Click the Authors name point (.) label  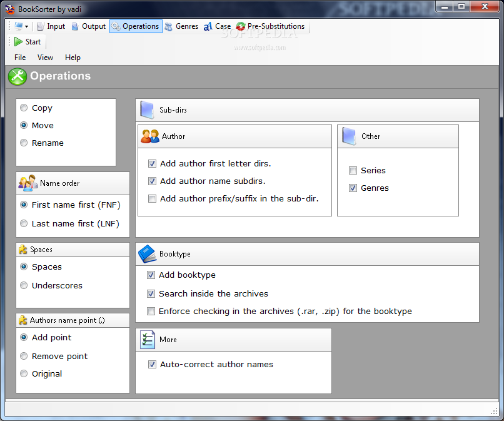click(x=68, y=320)
